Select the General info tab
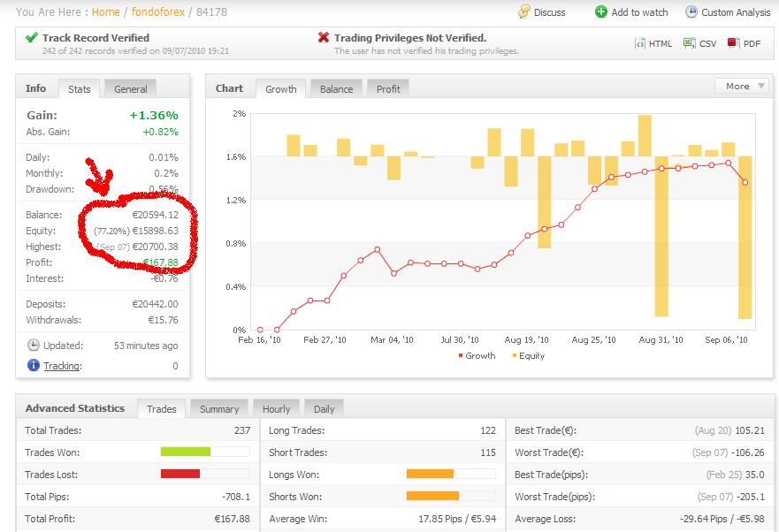Image resolution: width=779 pixels, height=532 pixels. click(x=131, y=88)
